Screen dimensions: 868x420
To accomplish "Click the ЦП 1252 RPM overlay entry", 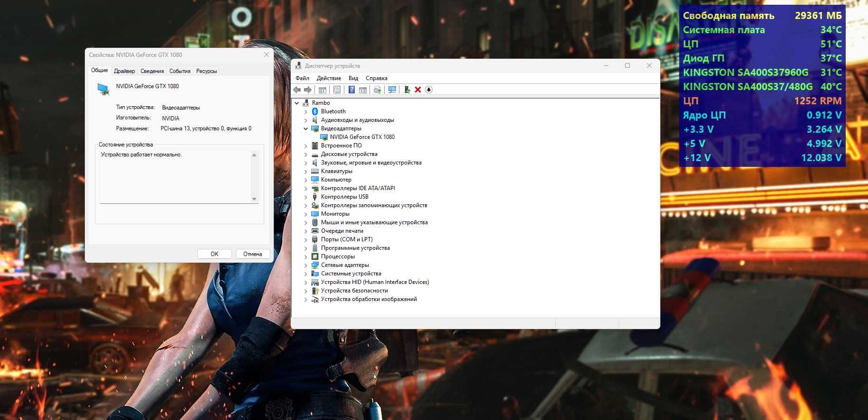I will point(762,101).
